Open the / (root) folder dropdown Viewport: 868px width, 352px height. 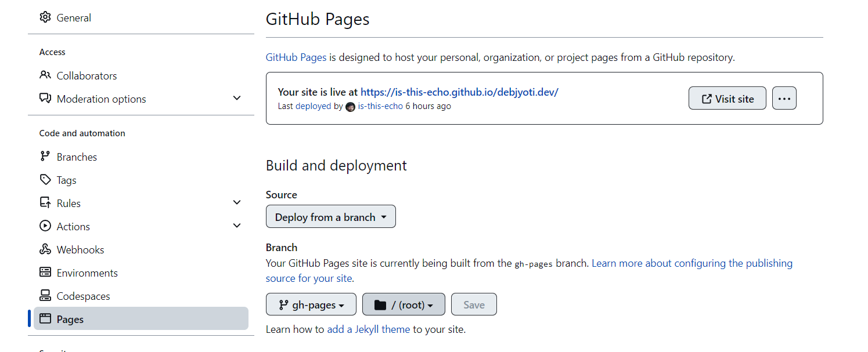[404, 305]
